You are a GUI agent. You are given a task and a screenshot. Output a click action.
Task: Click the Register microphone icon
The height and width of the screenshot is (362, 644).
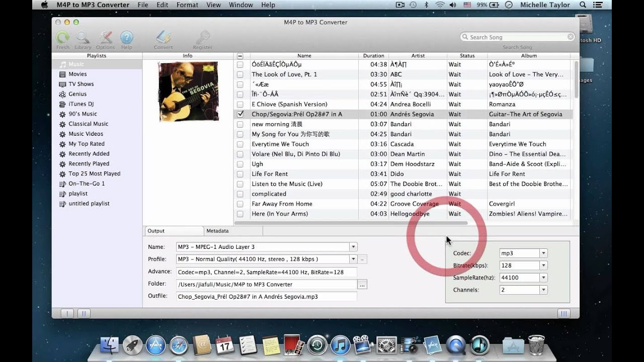pos(203,38)
